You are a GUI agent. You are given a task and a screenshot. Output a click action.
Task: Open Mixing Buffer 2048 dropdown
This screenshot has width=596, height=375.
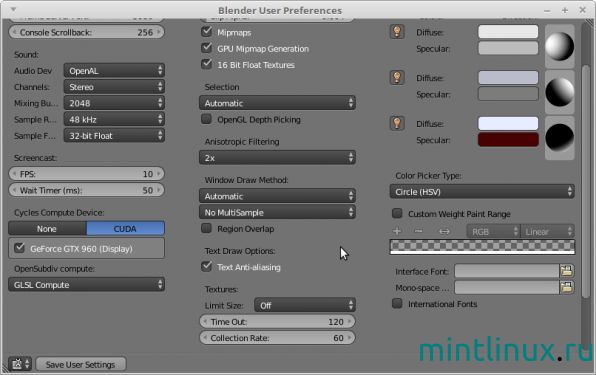pyautogui.click(x=114, y=103)
